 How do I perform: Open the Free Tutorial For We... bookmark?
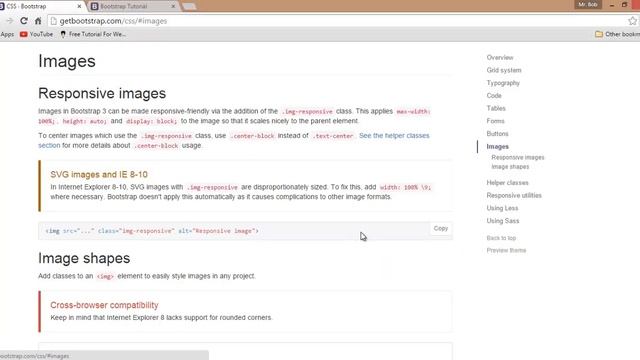pyautogui.click(x=93, y=34)
